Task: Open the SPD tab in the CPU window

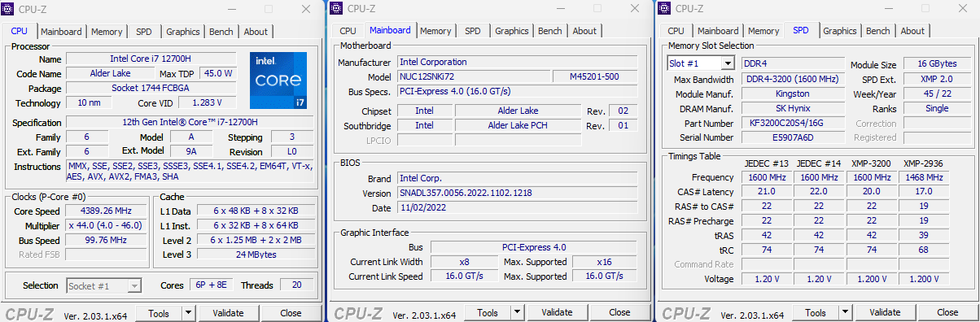Action: [144, 32]
